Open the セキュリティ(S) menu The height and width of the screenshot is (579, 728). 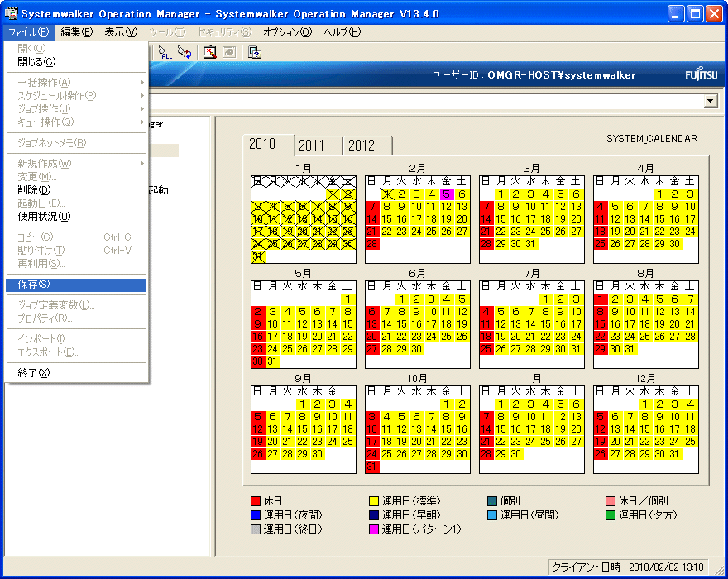coord(224,32)
